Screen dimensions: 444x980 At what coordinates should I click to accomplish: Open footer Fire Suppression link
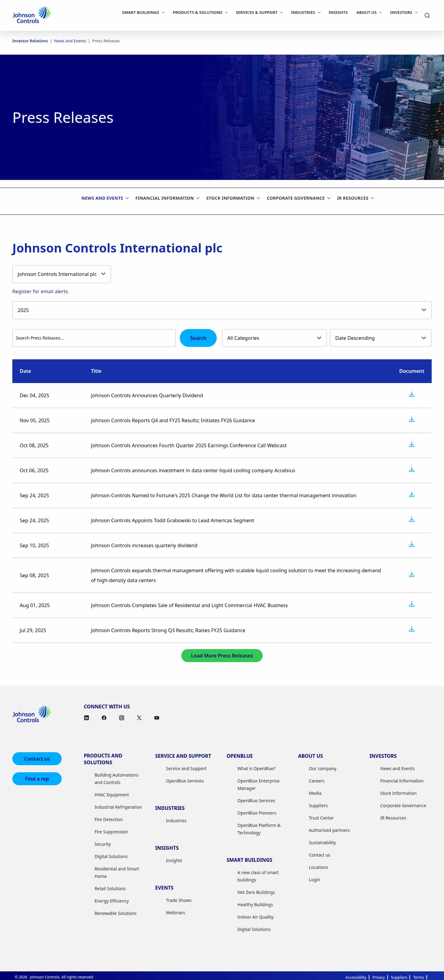[x=111, y=832]
